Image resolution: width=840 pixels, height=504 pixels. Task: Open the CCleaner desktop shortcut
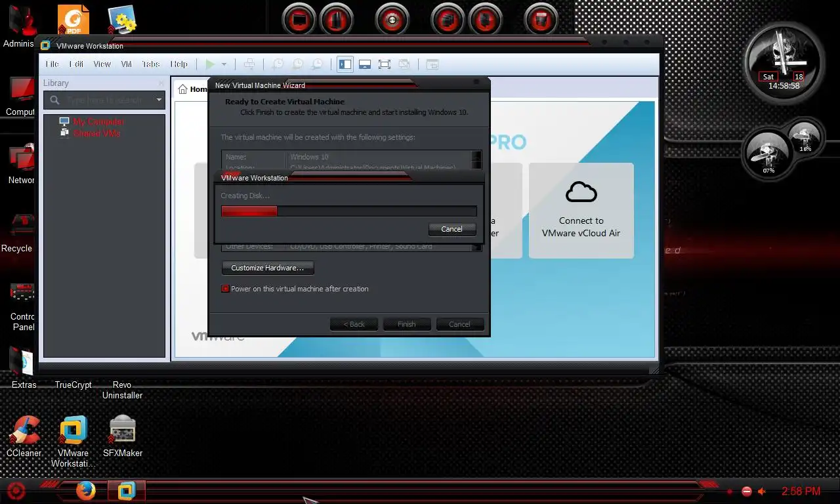tap(24, 436)
